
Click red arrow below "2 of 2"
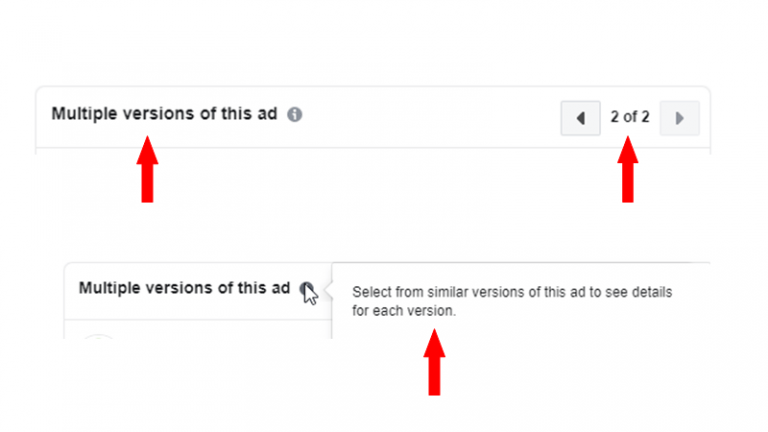[x=628, y=170]
